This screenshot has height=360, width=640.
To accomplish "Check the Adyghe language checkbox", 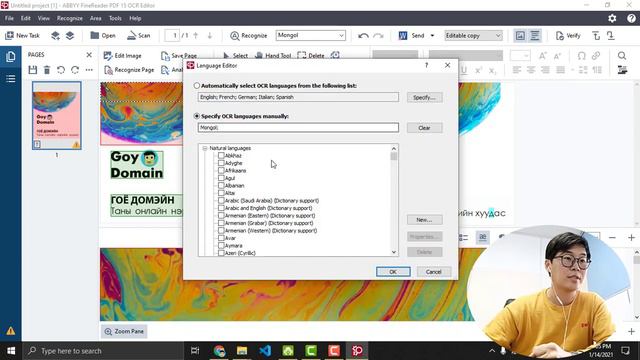I will click(221, 163).
